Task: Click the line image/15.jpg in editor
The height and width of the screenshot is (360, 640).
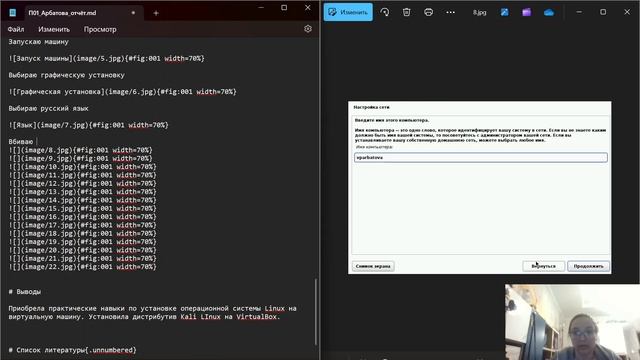Action: (x=82, y=209)
